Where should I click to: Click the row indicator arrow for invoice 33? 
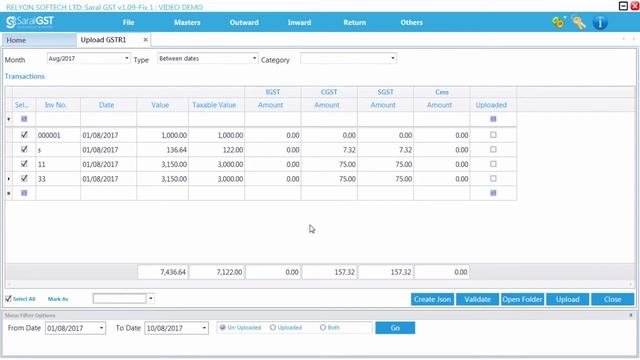pyautogui.click(x=9, y=179)
